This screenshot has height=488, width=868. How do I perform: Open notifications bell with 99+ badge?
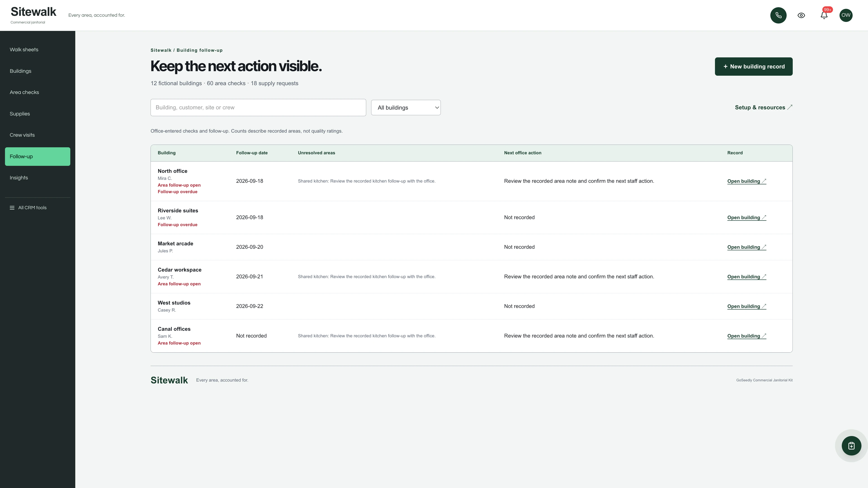(x=824, y=15)
